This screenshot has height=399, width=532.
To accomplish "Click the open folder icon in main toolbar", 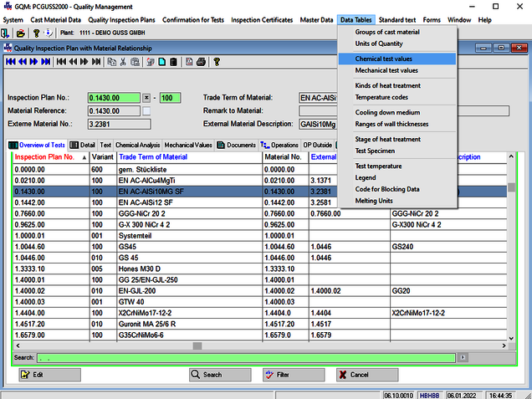I will (x=21, y=33).
